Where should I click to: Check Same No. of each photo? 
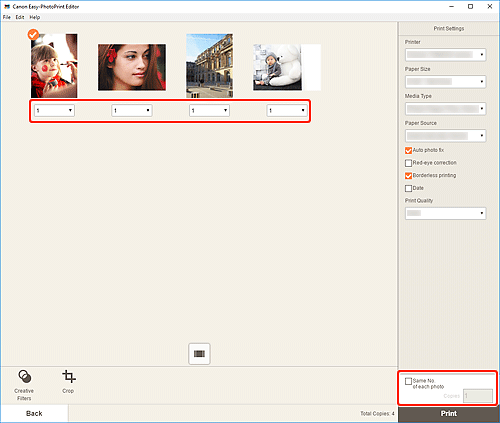(408, 381)
